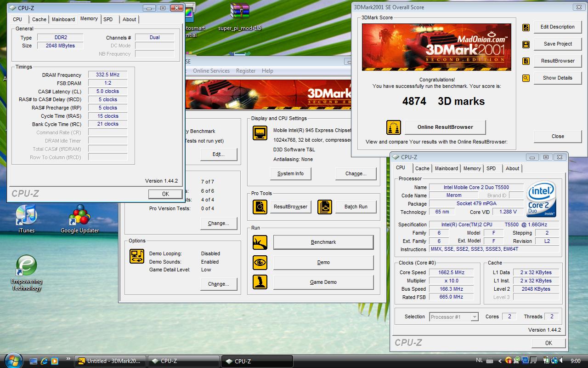588x368 pixels.
Task: Click the DRAM Frequency value 332.5 MHz
Action: 107,75
